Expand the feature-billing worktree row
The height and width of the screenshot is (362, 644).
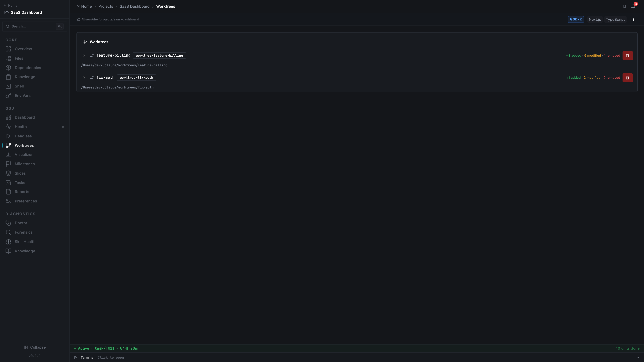click(x=84, y=55)
